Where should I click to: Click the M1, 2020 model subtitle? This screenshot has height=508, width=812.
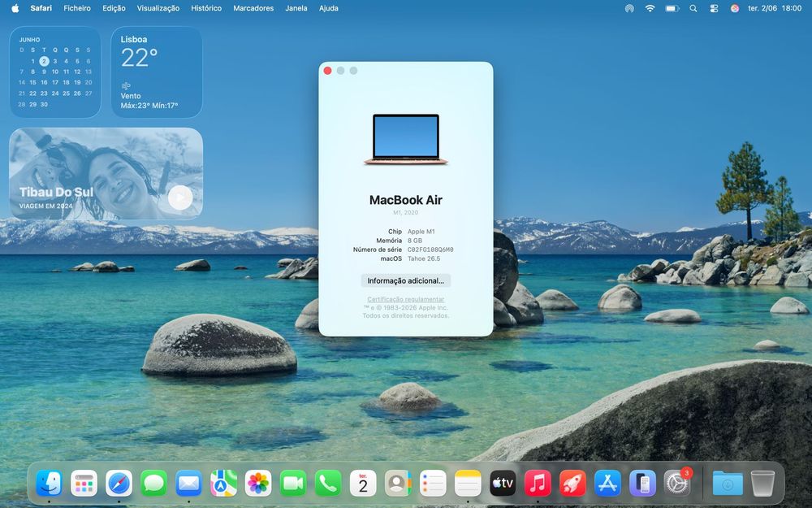click(x=405, y=212)
